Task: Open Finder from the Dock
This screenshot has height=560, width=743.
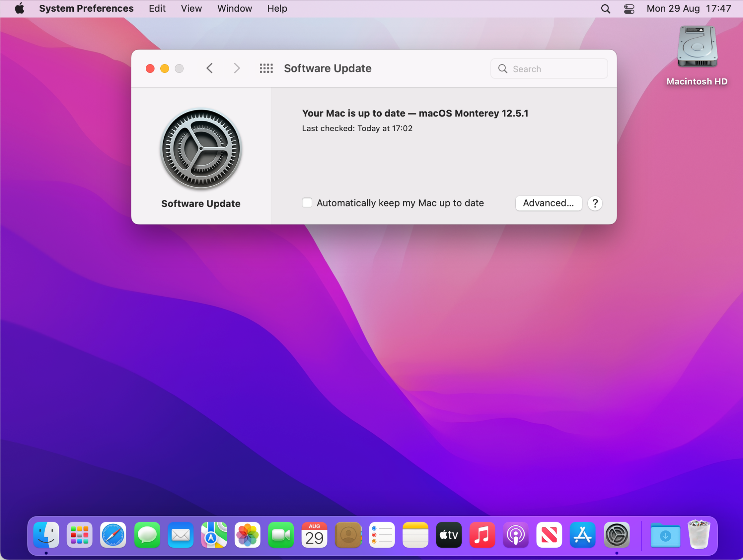Action: pyautogui.click(x=46, y=535)
